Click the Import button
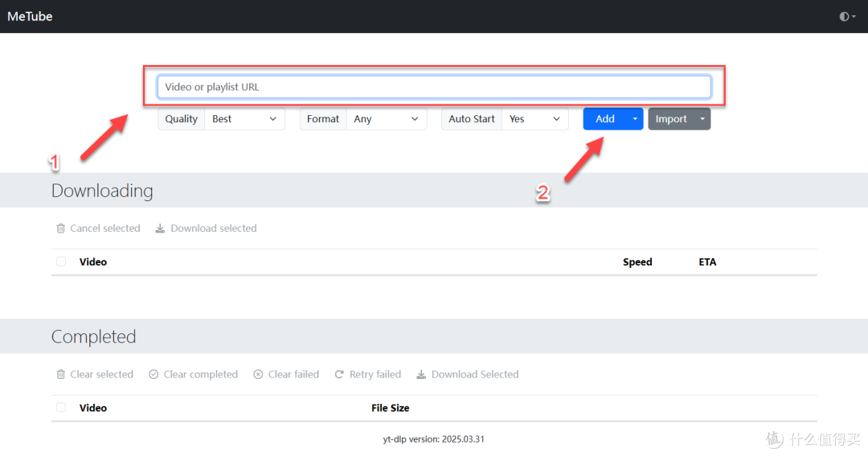The image size is (868, 457). pos(671,119)
